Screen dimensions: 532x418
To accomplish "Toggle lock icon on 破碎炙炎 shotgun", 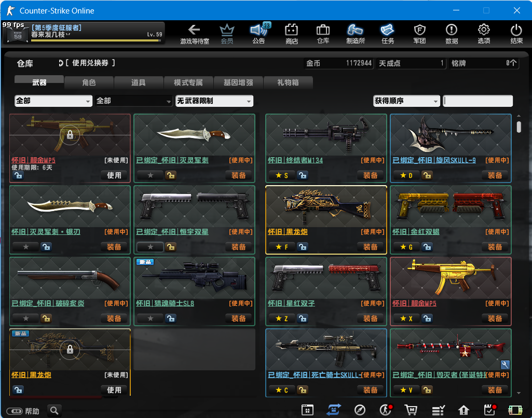I will 46,318.
